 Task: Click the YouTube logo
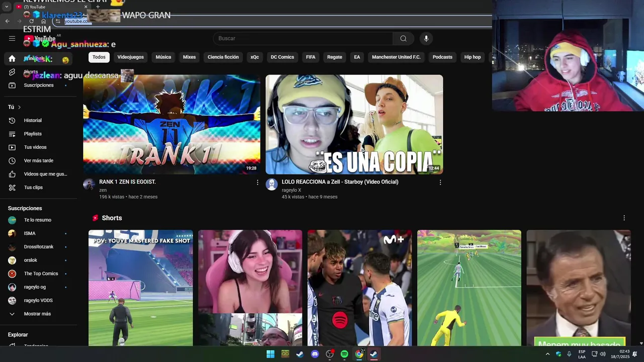39,39
